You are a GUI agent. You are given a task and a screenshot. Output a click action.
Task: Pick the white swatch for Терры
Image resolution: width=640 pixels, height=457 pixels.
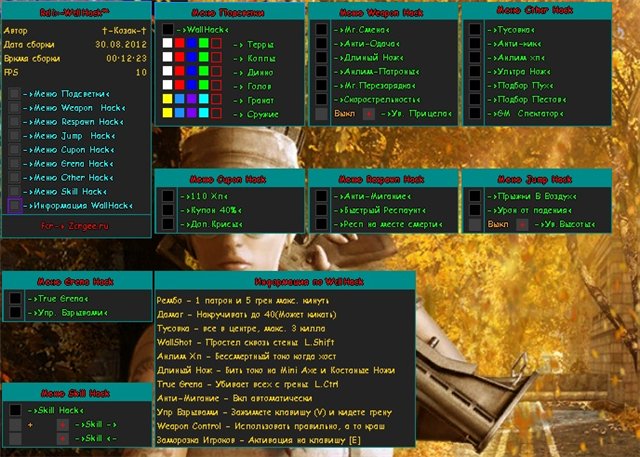[x=167, y=43]
